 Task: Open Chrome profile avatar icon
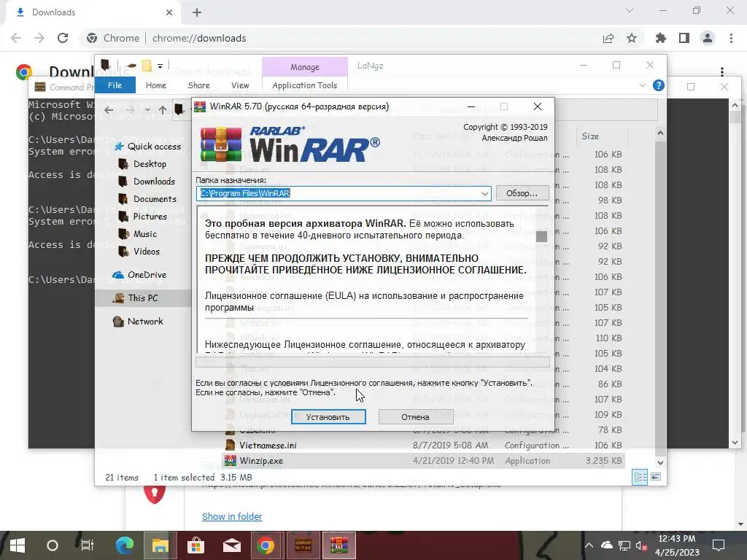point(708,38)
